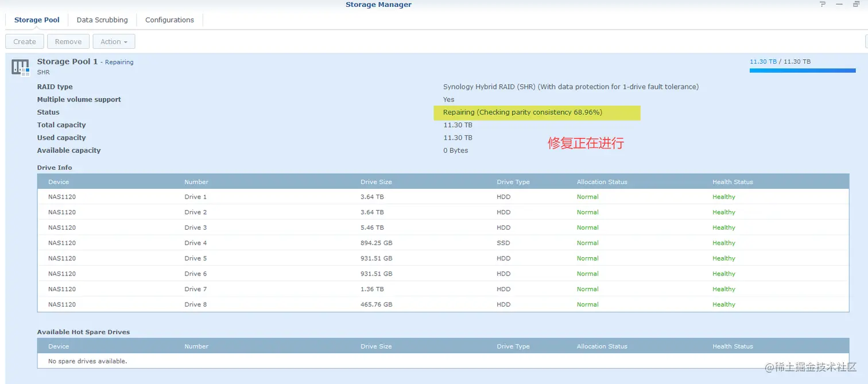Click NAS1120 device for Drive 4

point(62,243)
